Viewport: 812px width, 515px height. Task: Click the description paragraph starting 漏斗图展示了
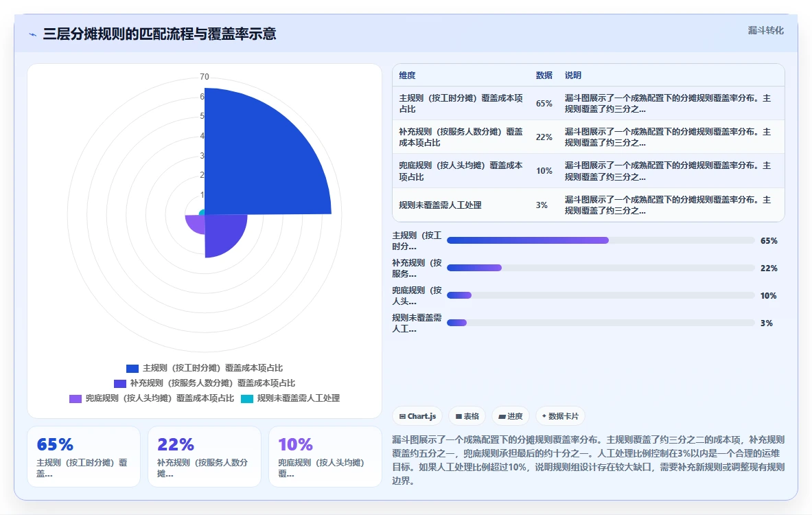588,460
